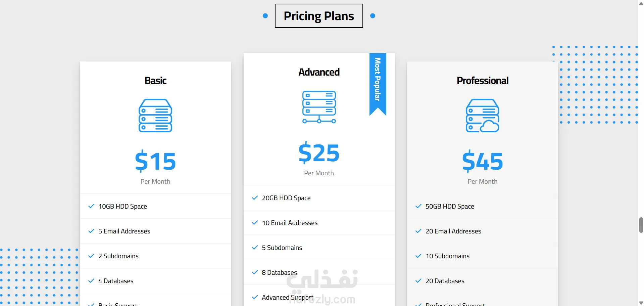Click the scrollbar down arrow
This screenshot has width=644, height=306.
point(641,303)
